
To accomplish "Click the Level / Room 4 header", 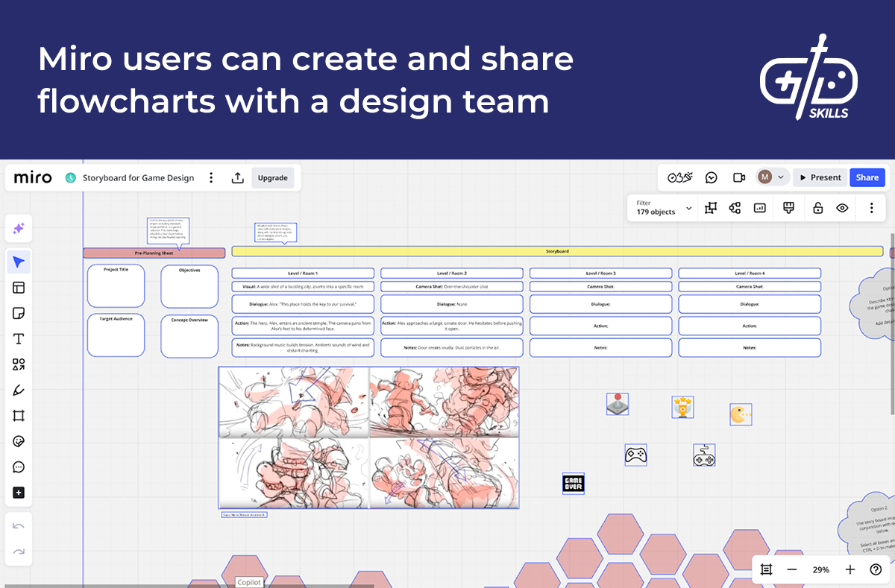I will [750, 274].
